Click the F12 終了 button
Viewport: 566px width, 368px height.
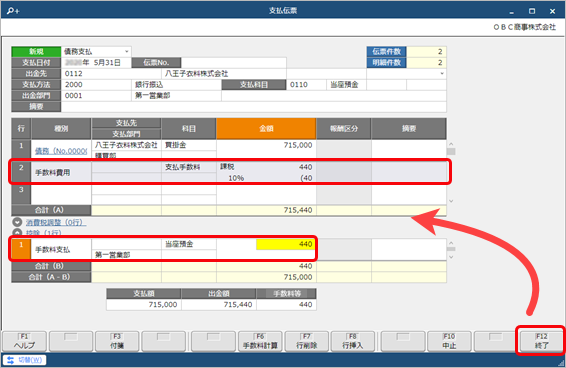(x=541, y=341)
